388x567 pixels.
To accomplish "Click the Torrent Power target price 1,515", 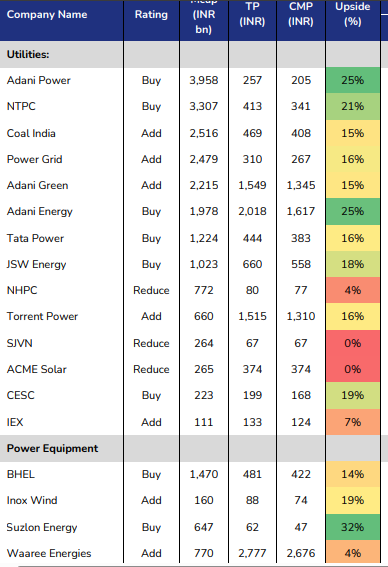I will pos(252,316).
